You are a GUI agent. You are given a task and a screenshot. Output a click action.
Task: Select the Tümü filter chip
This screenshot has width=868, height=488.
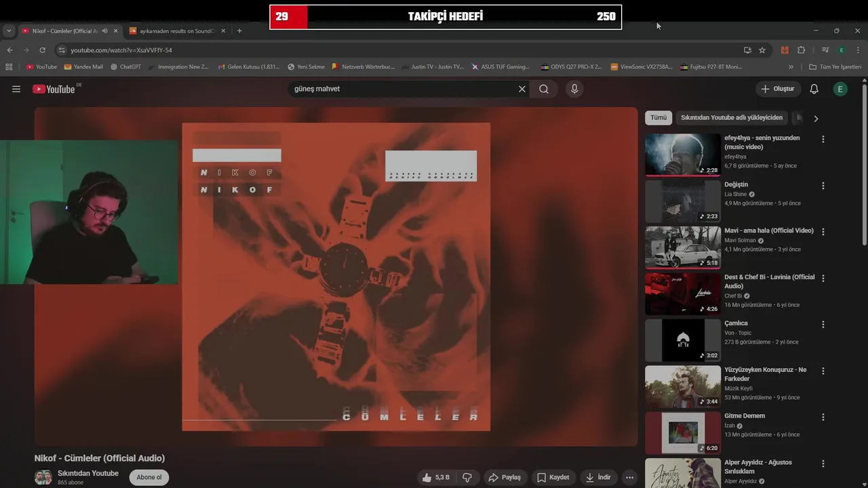658,118
